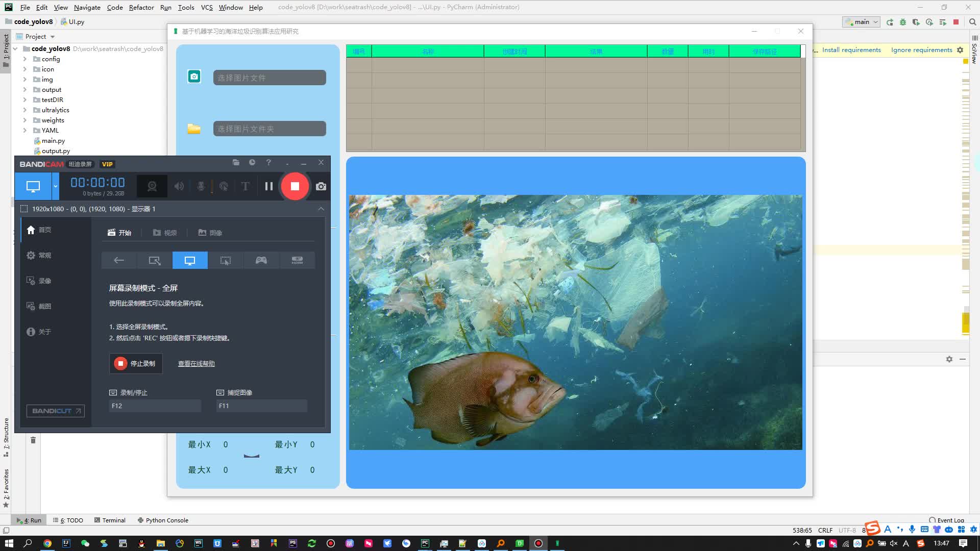Viewport: 980px width, 551px height.
Task: Select Bandicam game recording mode
Action: tap(261, 260)
